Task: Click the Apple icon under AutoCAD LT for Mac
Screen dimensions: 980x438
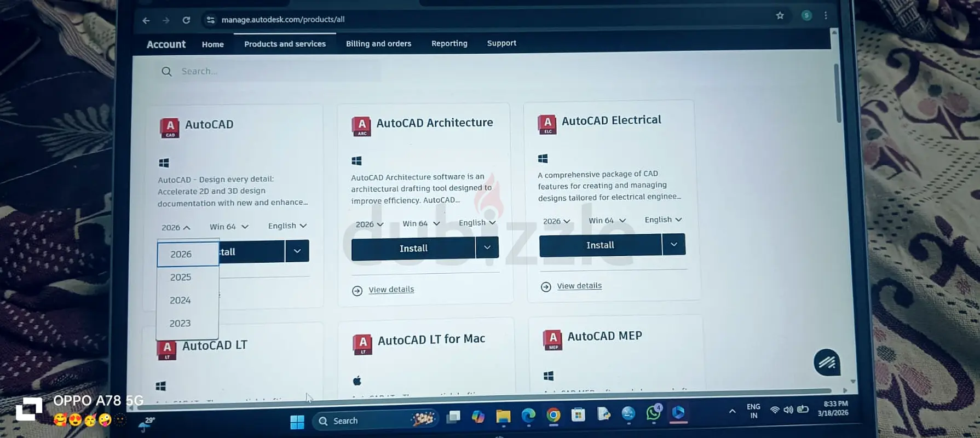Action: (x=357, y=381)
